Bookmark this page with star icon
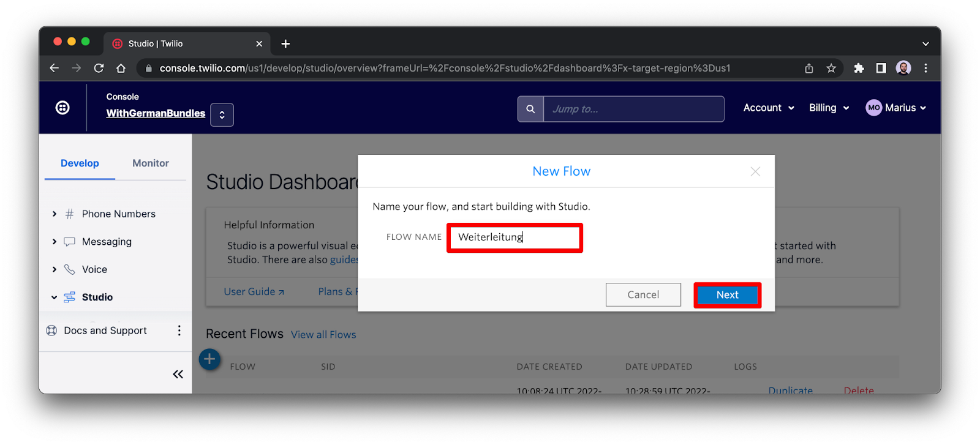Image resolution: width=980 pixels, height=445 pixels. pyautogui.click(x=831, y=68)
